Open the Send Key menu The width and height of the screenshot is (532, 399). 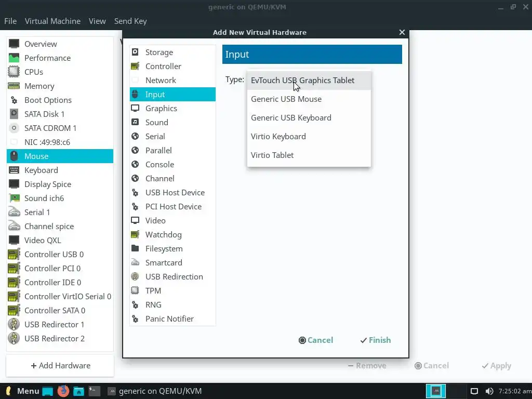pos(130,21)
